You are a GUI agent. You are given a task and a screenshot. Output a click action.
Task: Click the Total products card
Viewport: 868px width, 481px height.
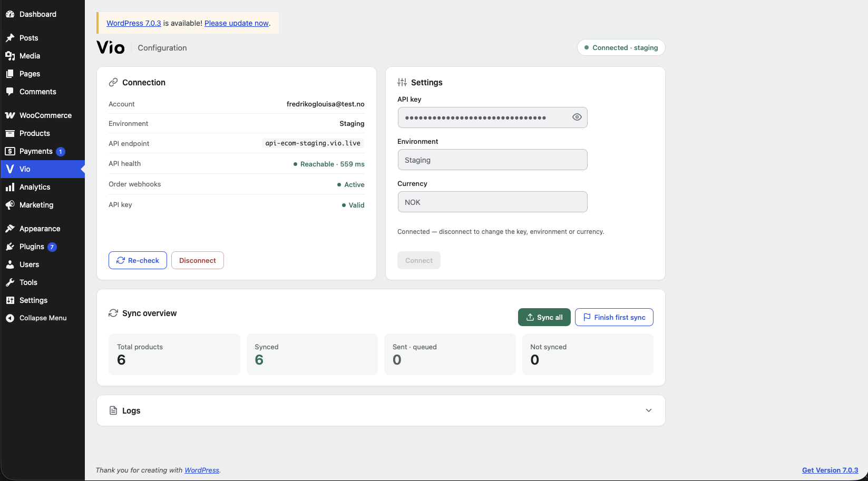[x=174, y=354]
